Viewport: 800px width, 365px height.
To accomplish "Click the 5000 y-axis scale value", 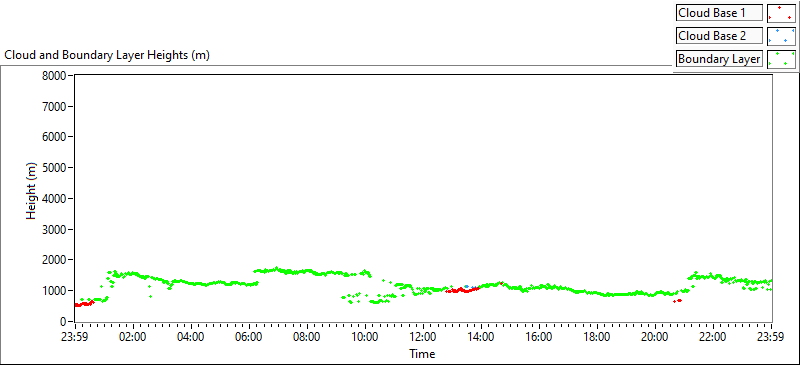I will tap(55, 168).
